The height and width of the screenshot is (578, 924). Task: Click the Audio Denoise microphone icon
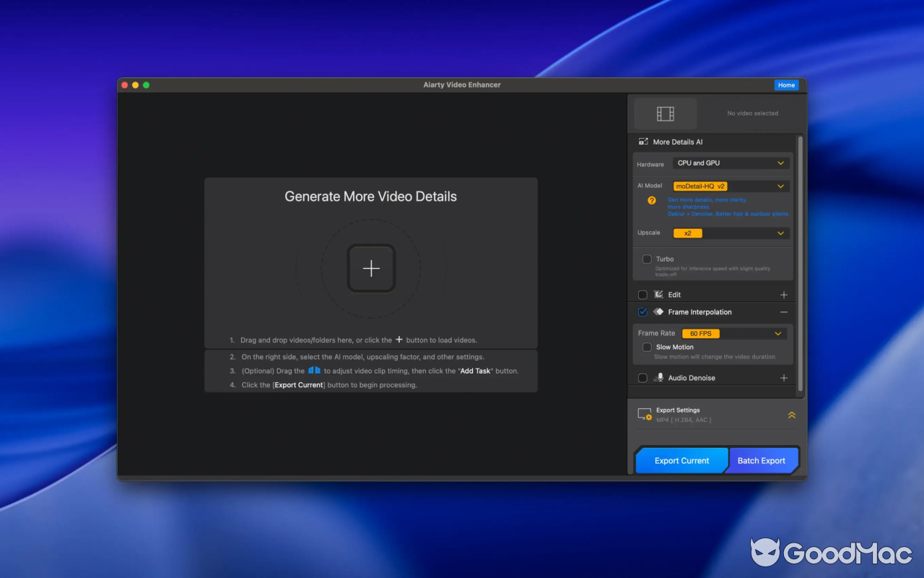point(659,377)
